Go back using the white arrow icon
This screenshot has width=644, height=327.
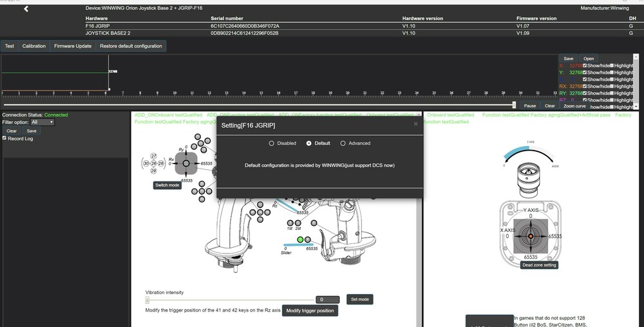point(26,8)
